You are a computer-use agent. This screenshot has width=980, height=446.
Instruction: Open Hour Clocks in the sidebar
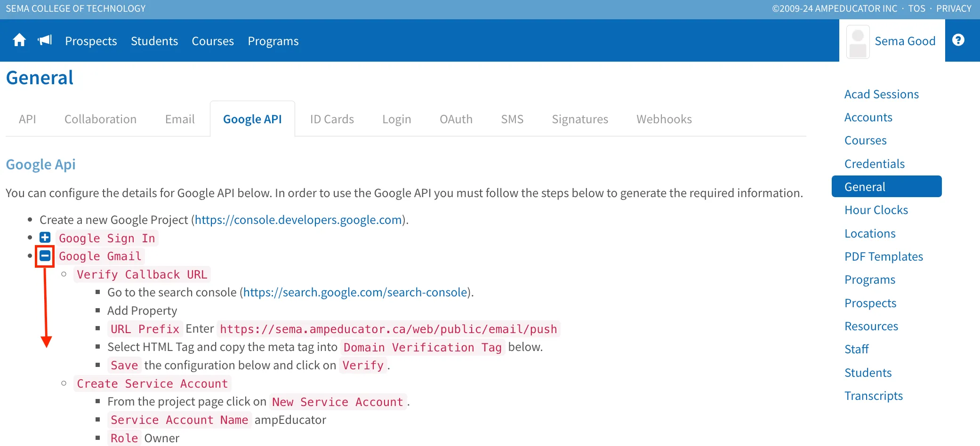pyautogui.click(x=876, y=210)
